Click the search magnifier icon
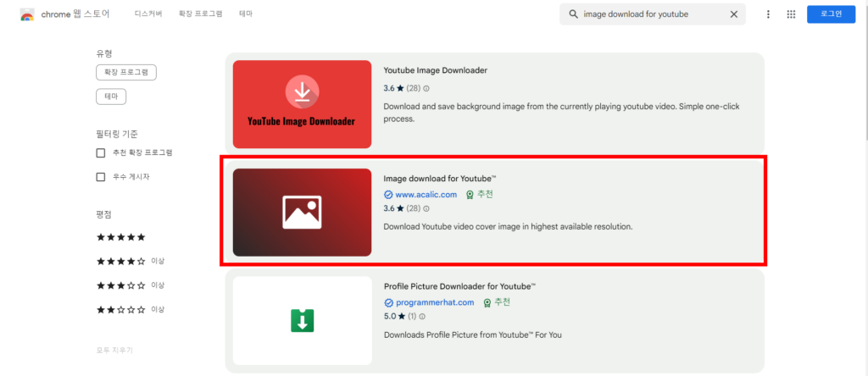868x376 pixels. click(x=574, y=14)
